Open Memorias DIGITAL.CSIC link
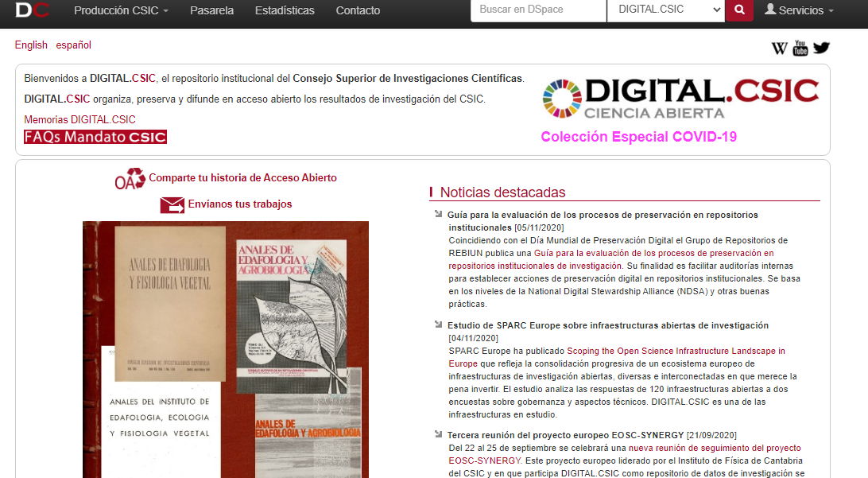Screen dimensions: 868x478 79,119
